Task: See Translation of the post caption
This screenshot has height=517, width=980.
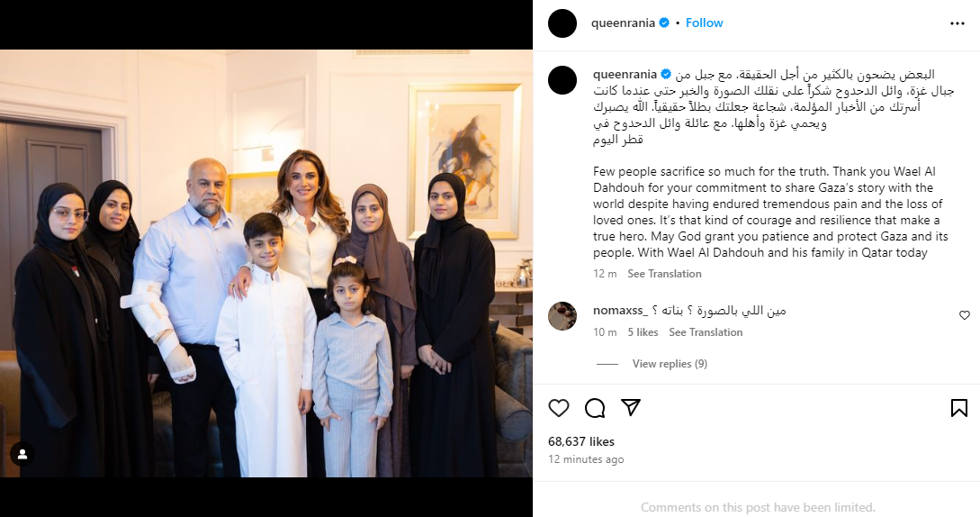Action: coord(664,274)
